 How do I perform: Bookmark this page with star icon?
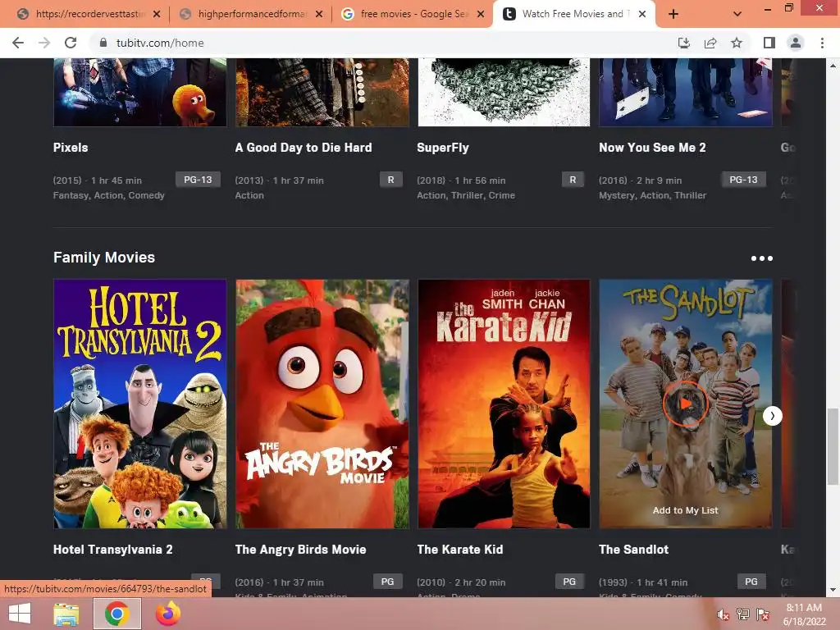(x=737, y=43)
